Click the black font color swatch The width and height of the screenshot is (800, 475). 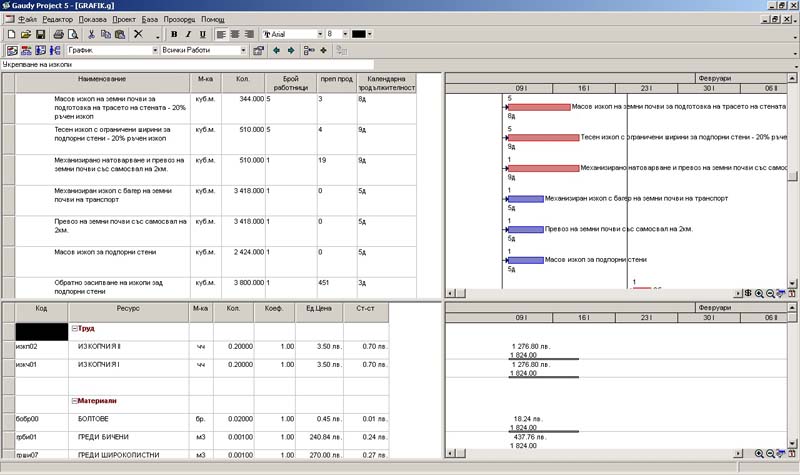pos(359,34)
